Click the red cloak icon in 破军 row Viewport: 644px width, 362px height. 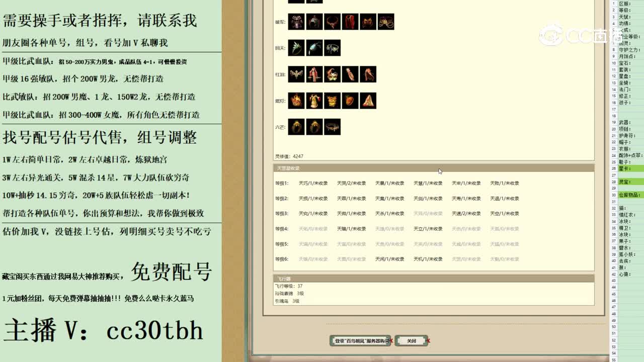click(350, 22)
